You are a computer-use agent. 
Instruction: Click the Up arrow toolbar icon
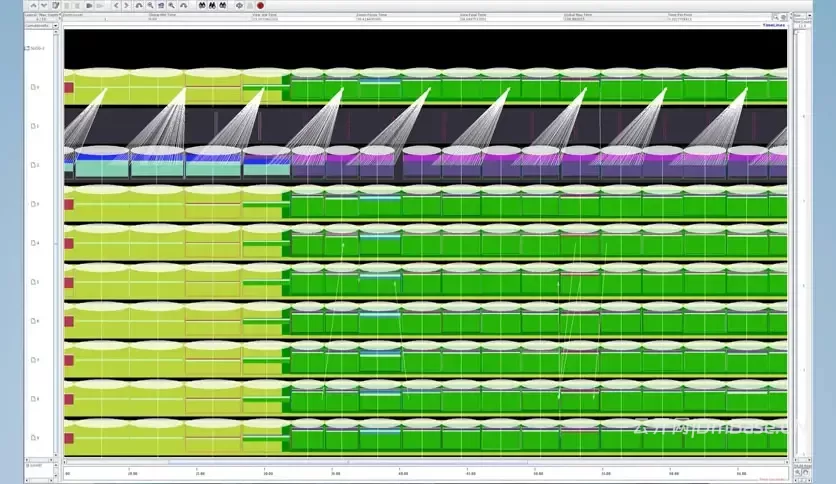pyautogui.click(x=34, y=5)
